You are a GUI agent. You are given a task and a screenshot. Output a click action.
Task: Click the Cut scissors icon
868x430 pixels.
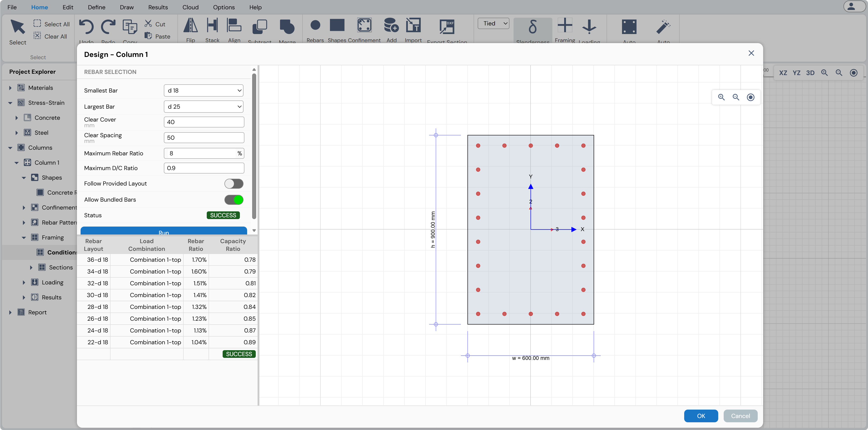point(148,24)
